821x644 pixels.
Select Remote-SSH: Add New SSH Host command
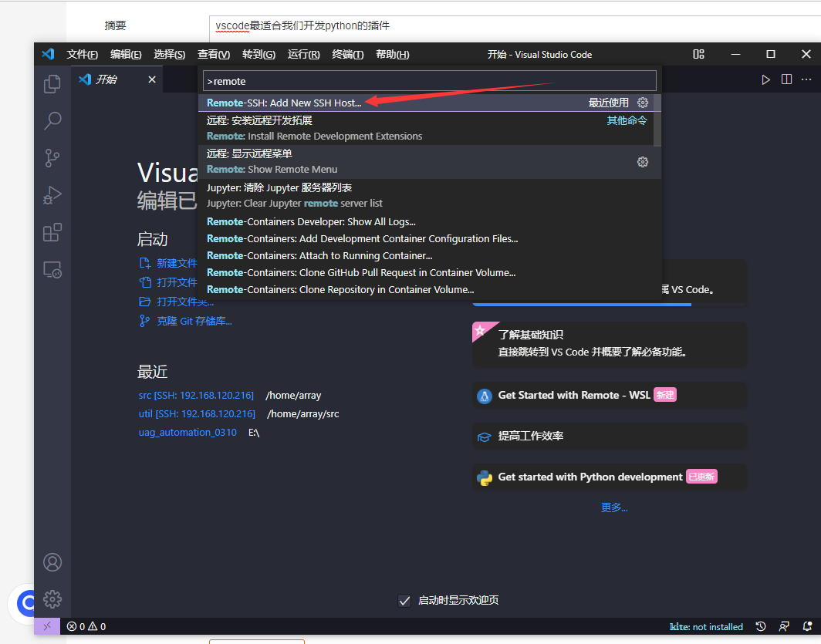coord(426,103)
